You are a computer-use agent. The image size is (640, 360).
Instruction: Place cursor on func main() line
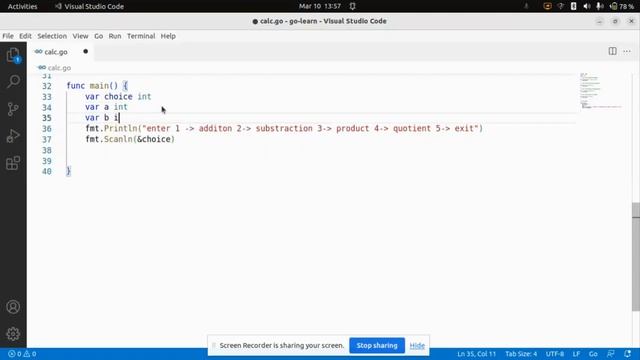pyautogui.click(x=97, y=86)
